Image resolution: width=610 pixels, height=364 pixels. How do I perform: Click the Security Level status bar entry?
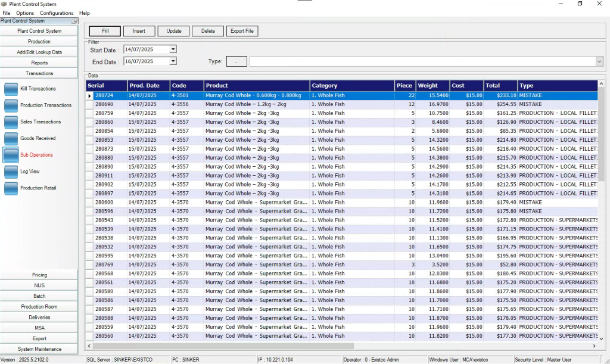(556, 360)
